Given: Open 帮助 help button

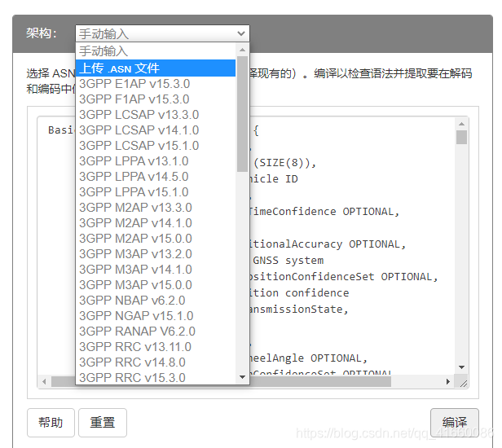Looking at the screenshot, I should [x=51, y=423].
